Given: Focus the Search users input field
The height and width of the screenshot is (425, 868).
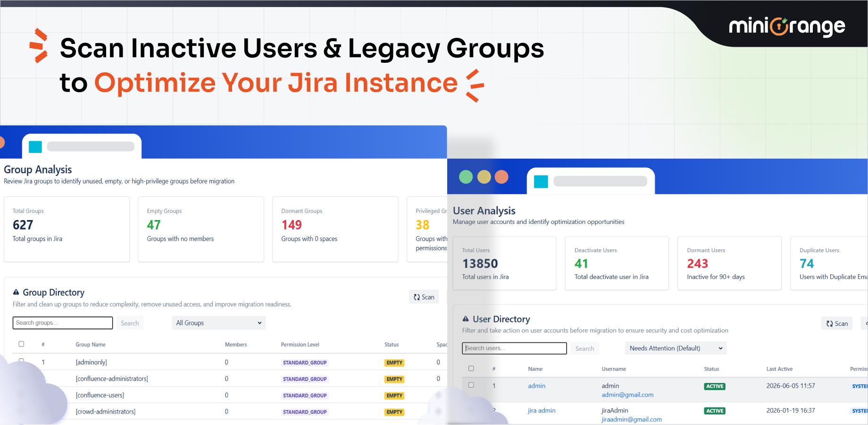Looking at the screenshot, I should click(x=514, y=348).
